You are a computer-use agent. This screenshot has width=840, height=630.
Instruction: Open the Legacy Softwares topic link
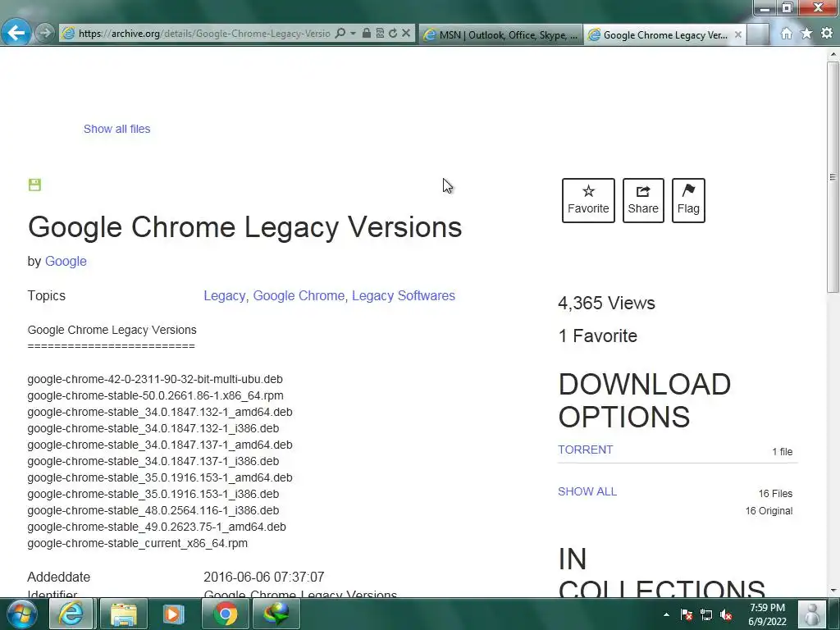(404, 295)
